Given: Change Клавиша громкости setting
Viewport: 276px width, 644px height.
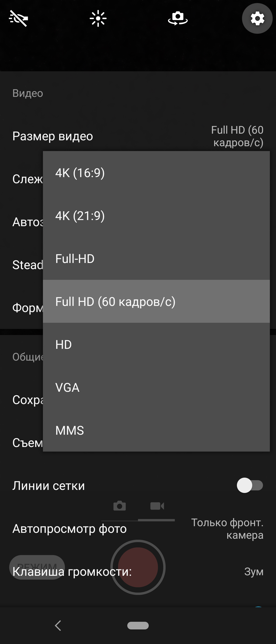Looking at the screenshot, I should pos(138,571).
